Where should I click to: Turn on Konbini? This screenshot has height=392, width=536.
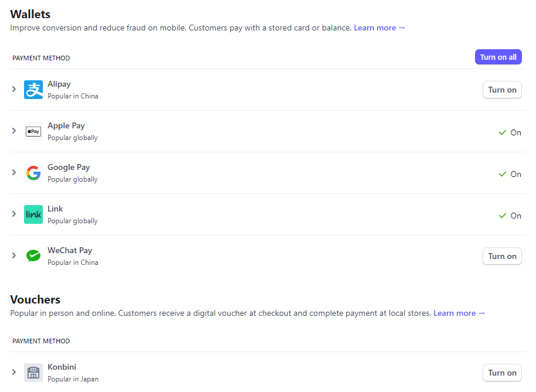click(502, 373)
